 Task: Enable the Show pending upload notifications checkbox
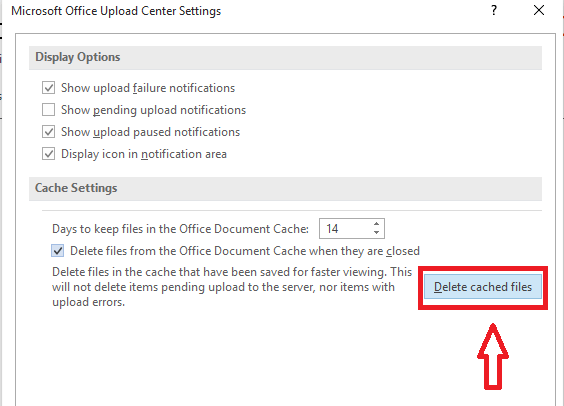click(x=49, y=110)
